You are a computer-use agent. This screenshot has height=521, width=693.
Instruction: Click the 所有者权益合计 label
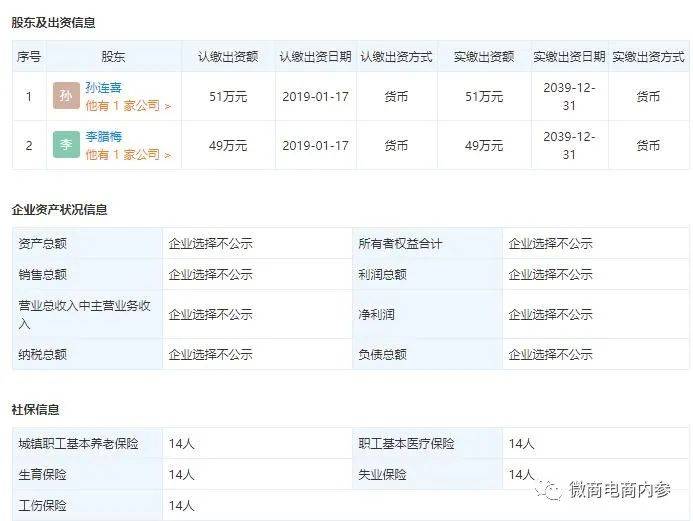pos(400,243)
